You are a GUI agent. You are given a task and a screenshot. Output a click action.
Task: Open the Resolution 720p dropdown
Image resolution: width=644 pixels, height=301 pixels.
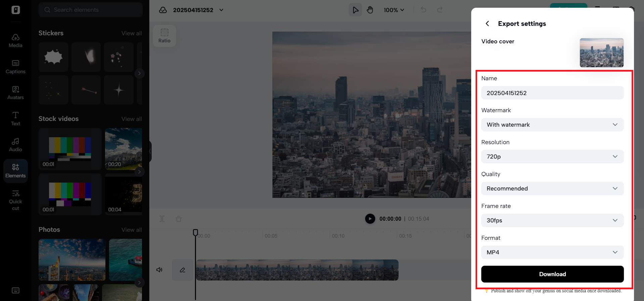pyautogui.click(x=552, y=157)
